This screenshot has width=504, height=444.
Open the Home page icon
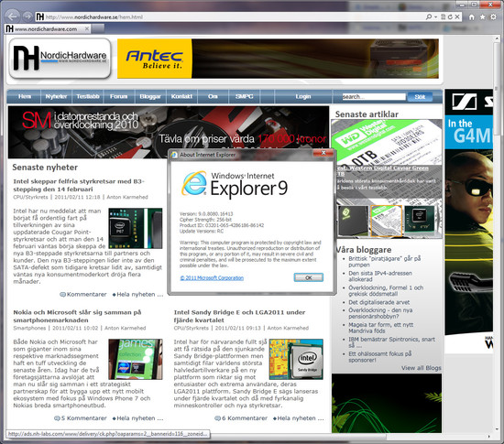[472, 17]
